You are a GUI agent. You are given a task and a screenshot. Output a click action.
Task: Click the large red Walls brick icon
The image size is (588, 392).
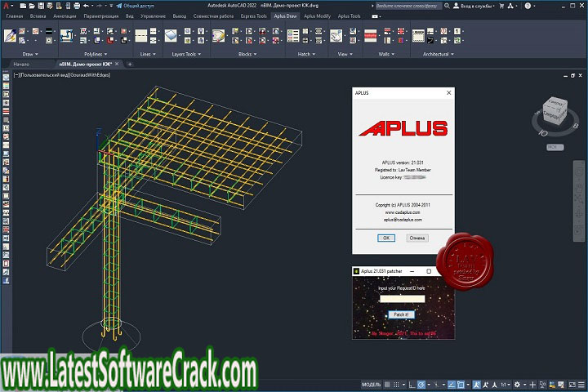pos(371,36)
